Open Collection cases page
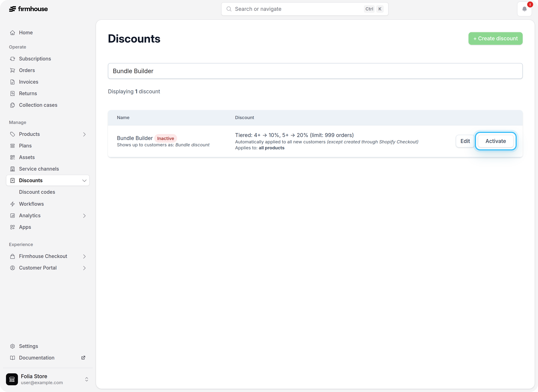 point(48,105)
